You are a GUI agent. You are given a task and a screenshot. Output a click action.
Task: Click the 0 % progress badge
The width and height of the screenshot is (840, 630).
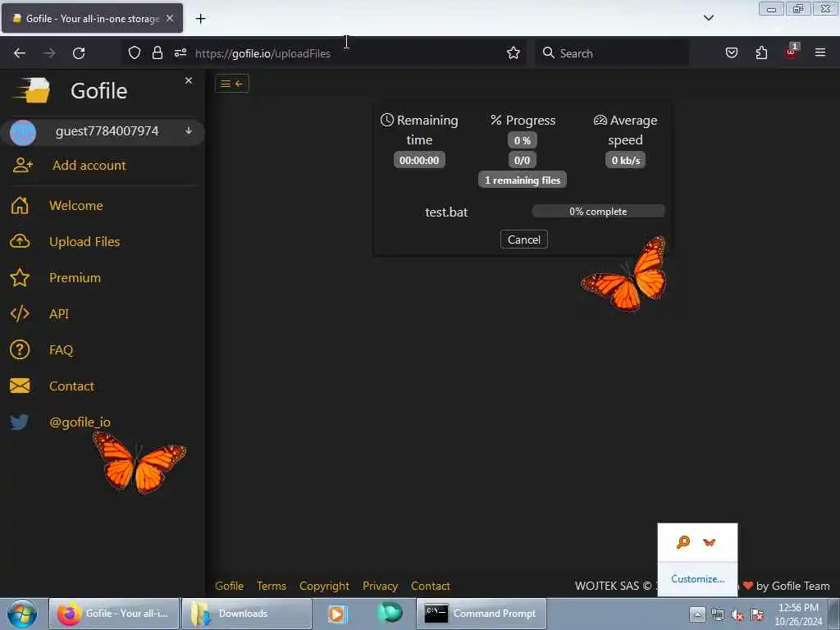coord(522,140)
